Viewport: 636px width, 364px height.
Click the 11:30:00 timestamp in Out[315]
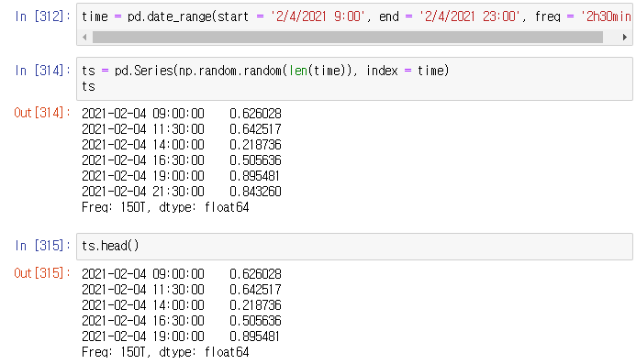(143, 290)
